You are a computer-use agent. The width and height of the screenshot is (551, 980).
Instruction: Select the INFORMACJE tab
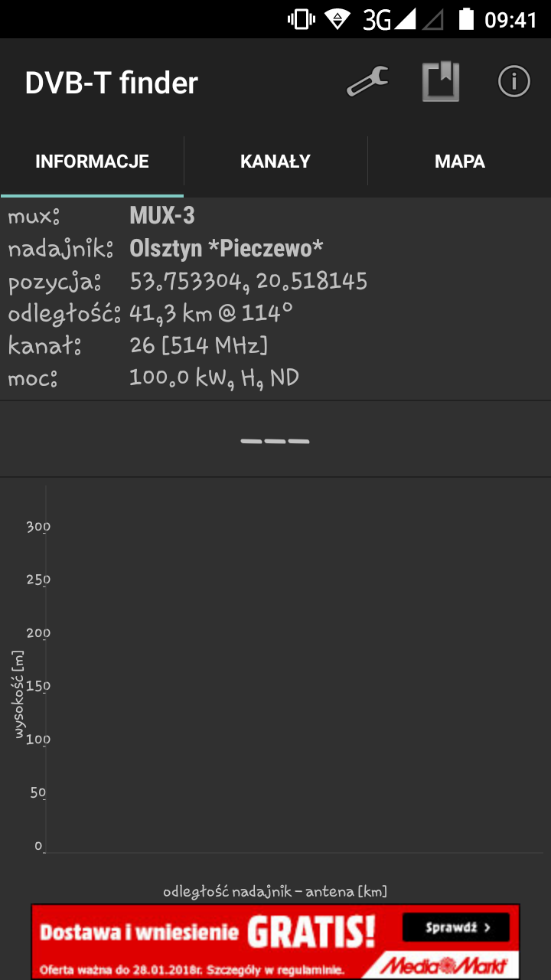[x=92, y=162]
